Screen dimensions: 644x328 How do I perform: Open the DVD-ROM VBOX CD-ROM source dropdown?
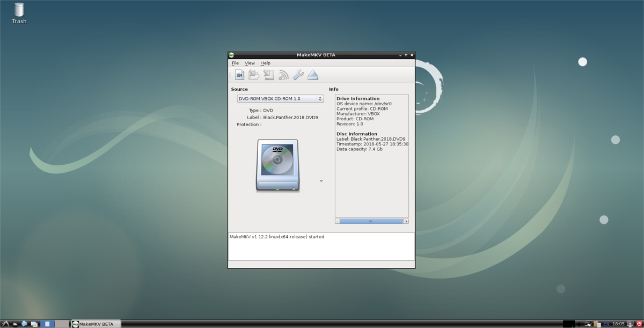pos(280,99)
